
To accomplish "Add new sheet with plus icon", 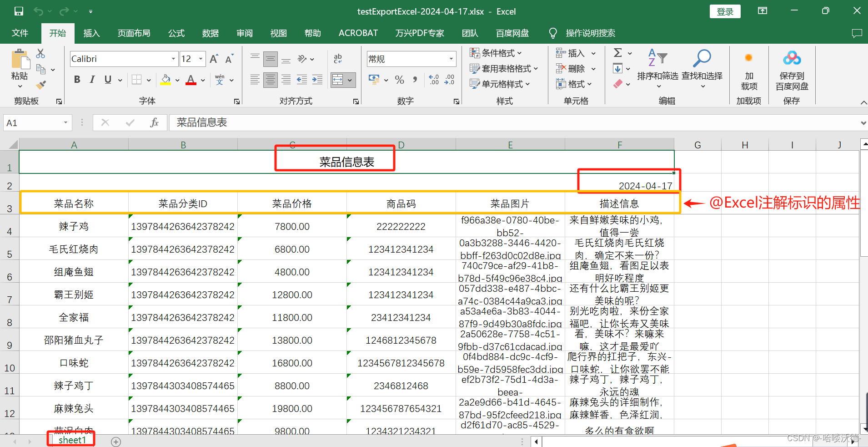I will click(116, 442).
